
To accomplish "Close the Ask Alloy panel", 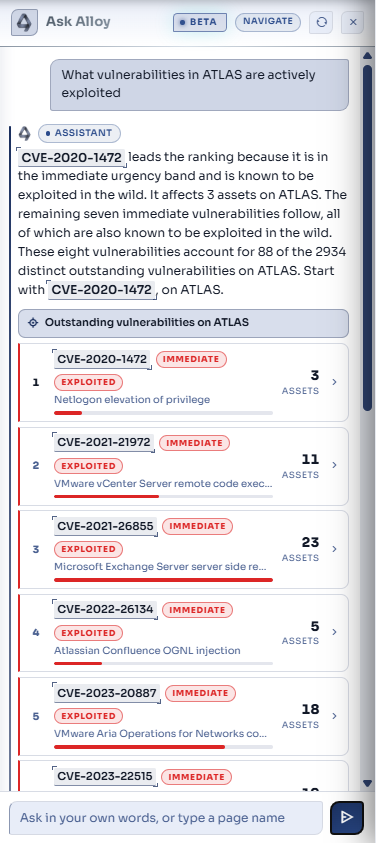I will [353, 23].
